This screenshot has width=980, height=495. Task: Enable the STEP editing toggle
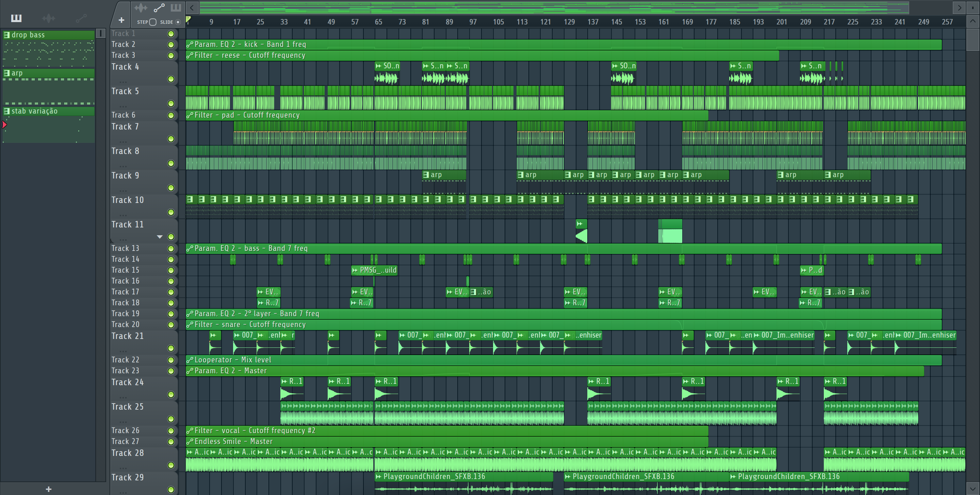click(152, 22)
